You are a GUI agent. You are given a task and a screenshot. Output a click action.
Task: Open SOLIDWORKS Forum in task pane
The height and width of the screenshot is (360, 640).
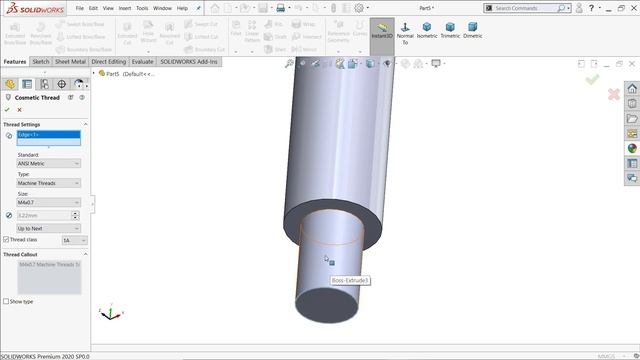632,178
